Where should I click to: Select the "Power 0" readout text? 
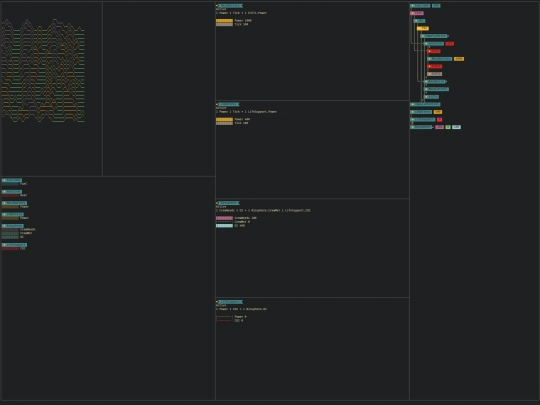pos(240,316)
